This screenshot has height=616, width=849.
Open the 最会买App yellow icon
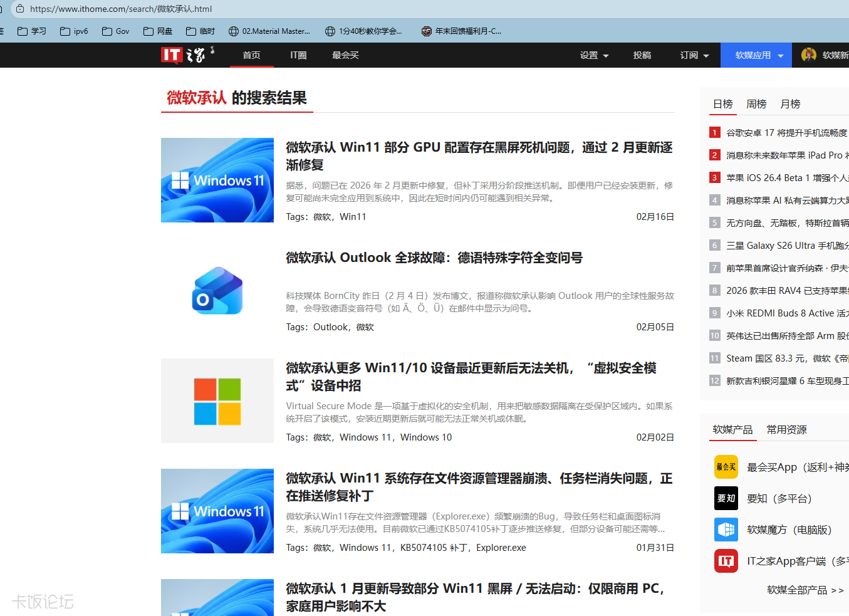click(x=726, y=467)
